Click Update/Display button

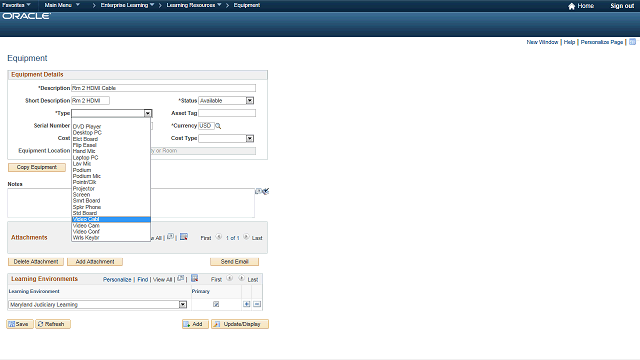240,324
